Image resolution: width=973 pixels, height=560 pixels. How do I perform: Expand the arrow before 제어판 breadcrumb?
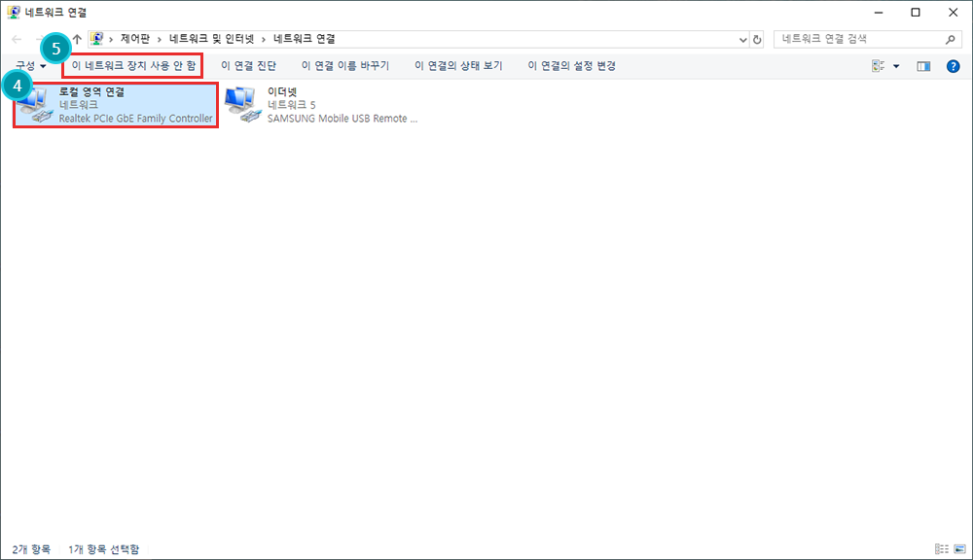111,39
